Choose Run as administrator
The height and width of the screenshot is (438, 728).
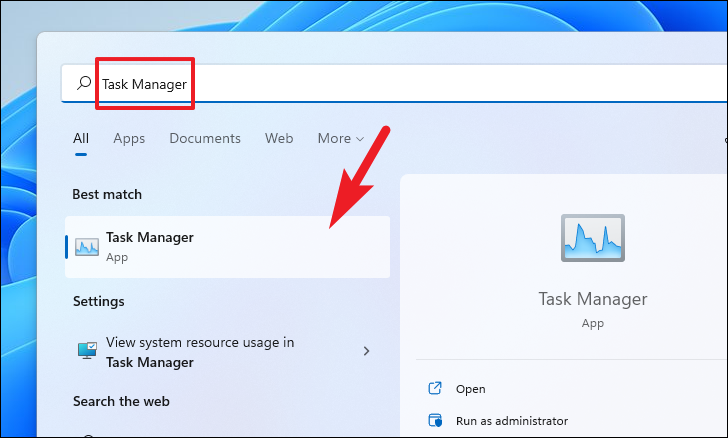(x=512, y=421)
